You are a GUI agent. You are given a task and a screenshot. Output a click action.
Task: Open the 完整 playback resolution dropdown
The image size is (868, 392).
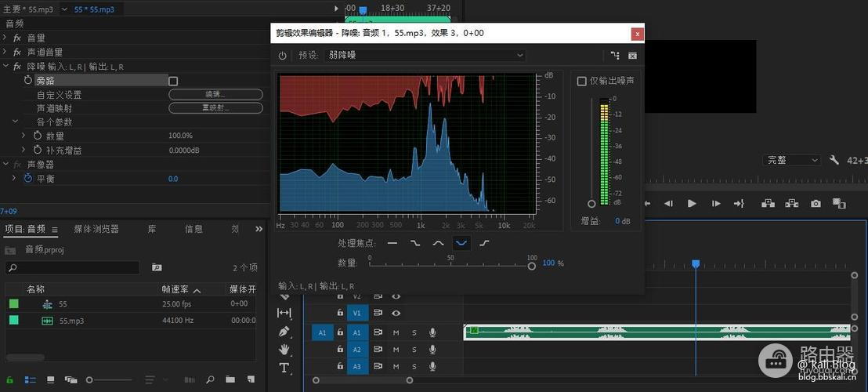[791, 160]
